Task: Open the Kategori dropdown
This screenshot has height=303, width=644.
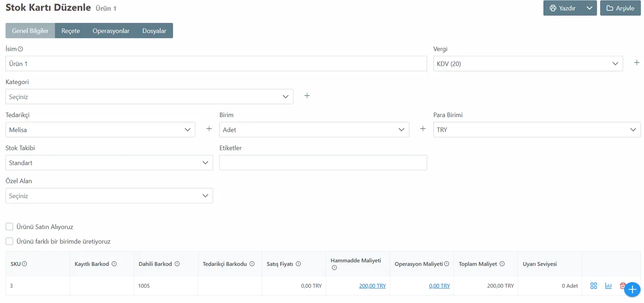Action: (x=149, y=96)
